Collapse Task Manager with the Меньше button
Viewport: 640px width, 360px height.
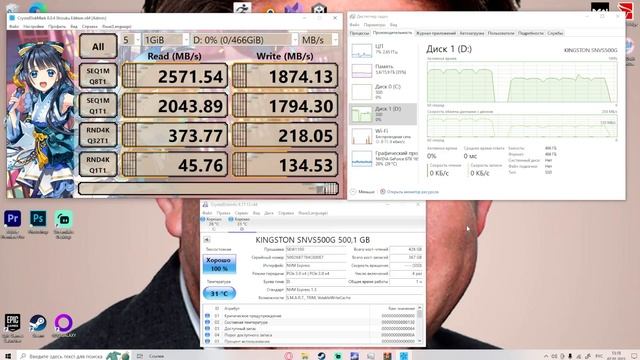tap(362, 191)
